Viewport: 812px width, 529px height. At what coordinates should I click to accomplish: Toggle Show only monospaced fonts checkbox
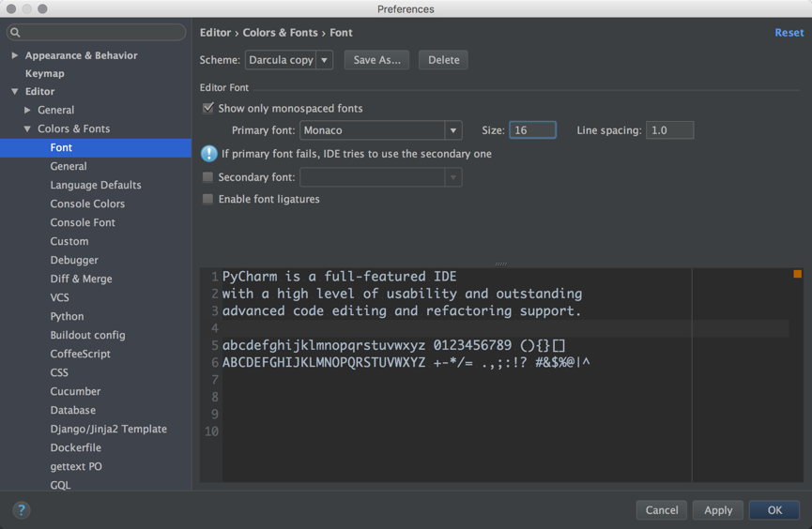click(207, 108)
